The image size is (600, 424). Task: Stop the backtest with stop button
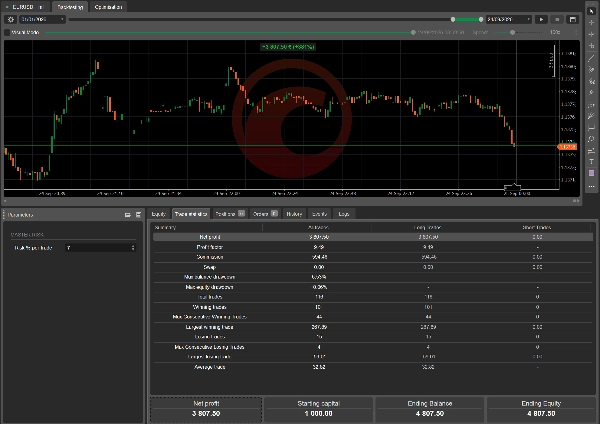pos(557,19)
